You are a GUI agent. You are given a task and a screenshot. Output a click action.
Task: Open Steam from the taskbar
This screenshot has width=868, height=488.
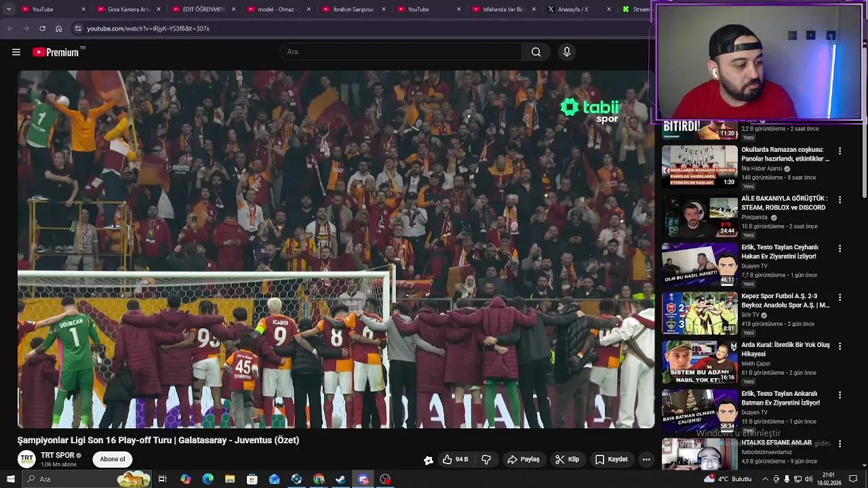[340, 479]
